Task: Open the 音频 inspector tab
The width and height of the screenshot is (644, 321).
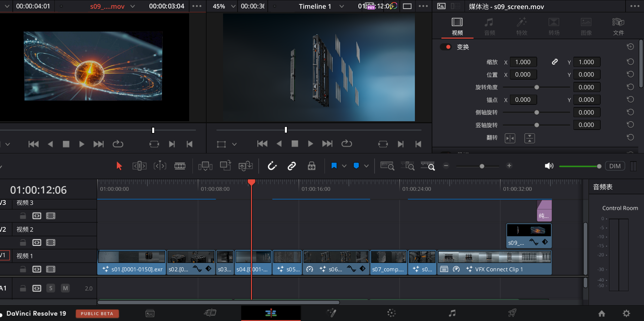Action: click(489, 27)
